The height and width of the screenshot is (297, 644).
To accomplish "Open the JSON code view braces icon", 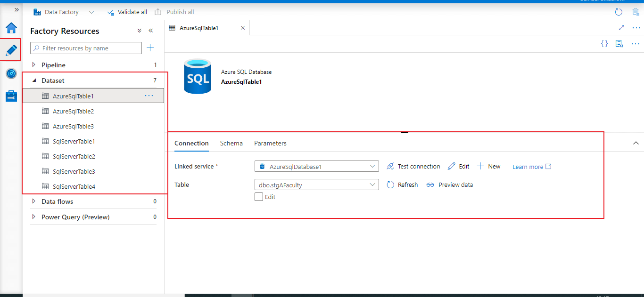I will point(604,44).
